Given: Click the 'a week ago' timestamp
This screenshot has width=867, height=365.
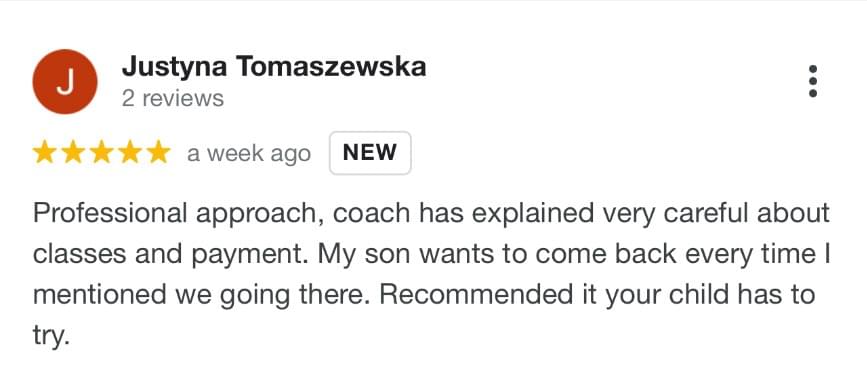Looking at the screenshot, I should point(249,153).
